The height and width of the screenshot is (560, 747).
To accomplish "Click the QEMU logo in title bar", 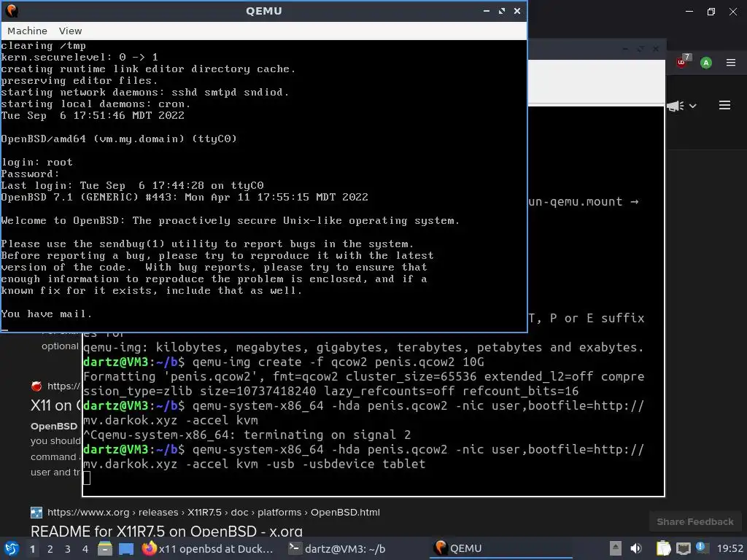I will point(11,10).
